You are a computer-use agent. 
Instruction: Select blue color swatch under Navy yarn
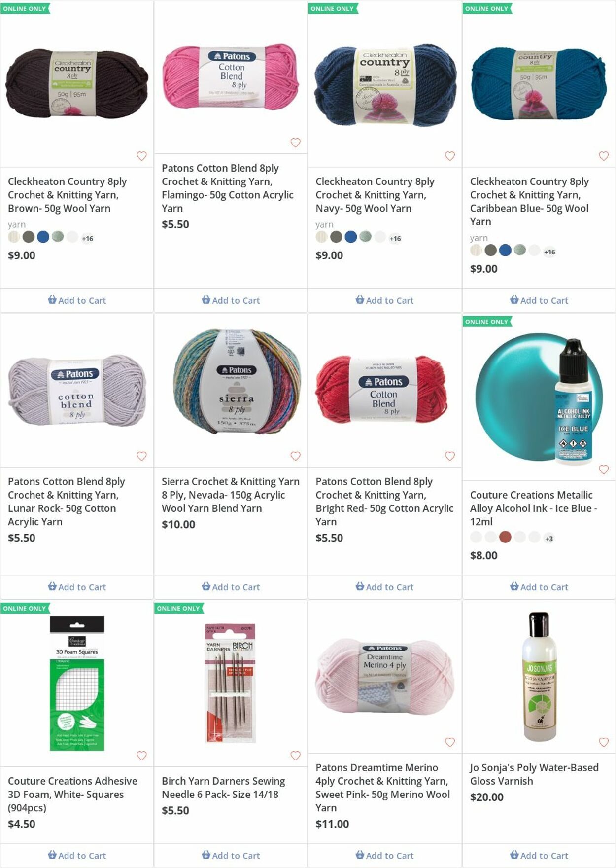click(351, 237)
